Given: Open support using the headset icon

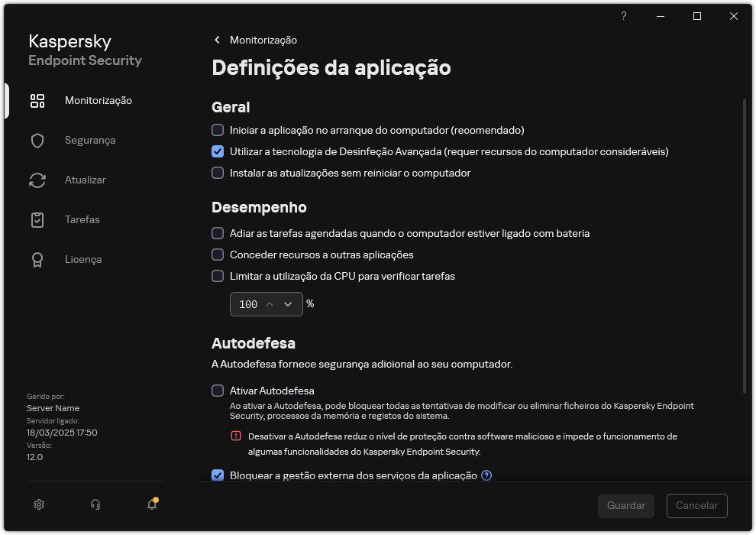Looking at the screenshot, I should (95, 504).
